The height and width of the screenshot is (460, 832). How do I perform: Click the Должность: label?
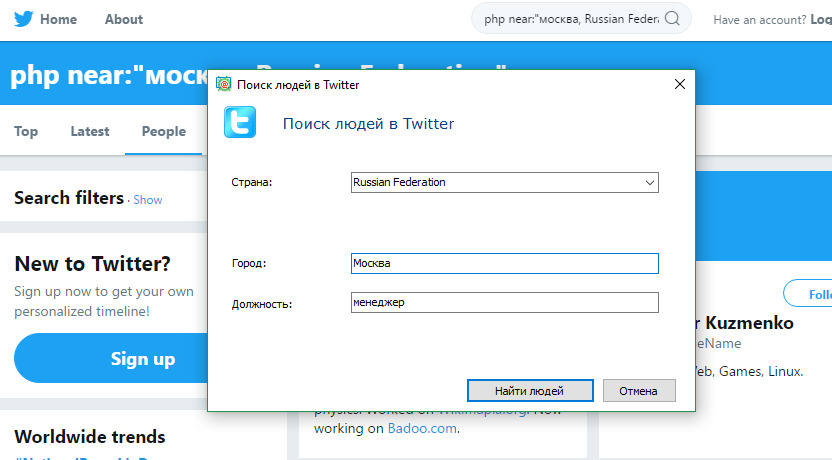pyautogui.click(x=262, y=304)
